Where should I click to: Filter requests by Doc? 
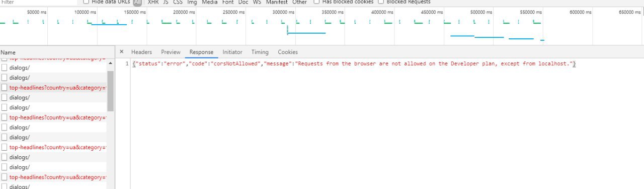(x=244, y=2)
